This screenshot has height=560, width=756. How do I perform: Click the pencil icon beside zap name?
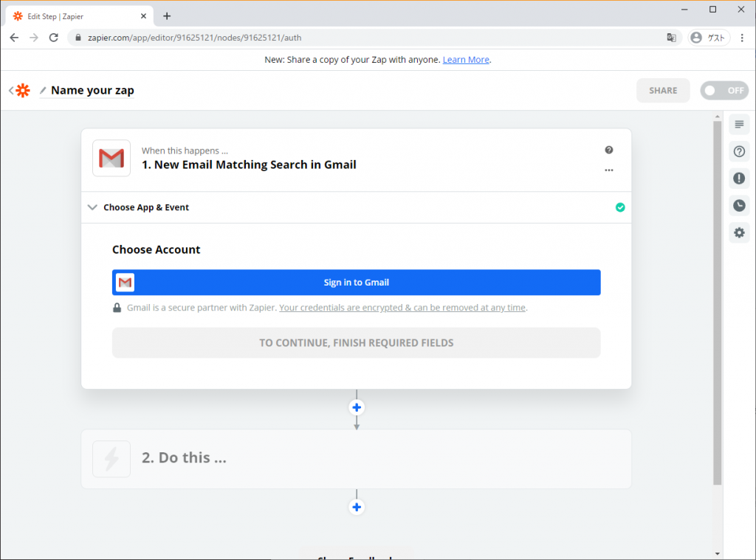pyautogui.click(x=43, y=90)
